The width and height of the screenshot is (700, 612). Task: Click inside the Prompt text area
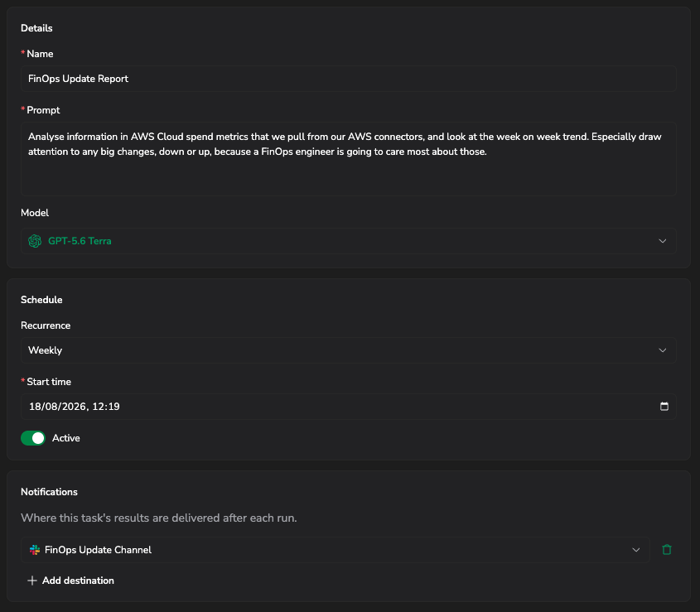pos(349,159)
